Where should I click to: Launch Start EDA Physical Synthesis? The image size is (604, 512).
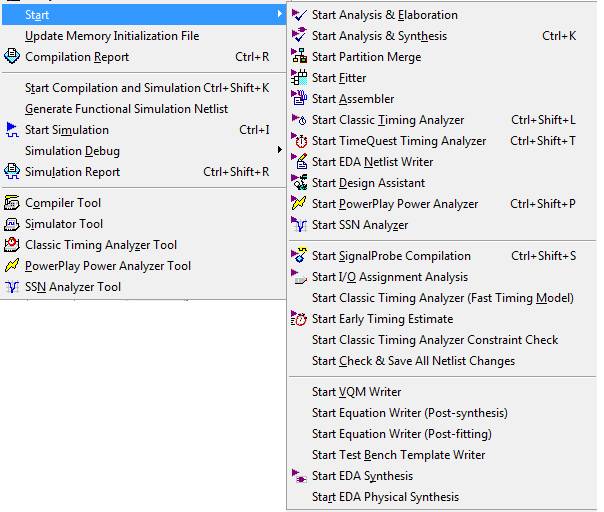click(x=385, y=497)
